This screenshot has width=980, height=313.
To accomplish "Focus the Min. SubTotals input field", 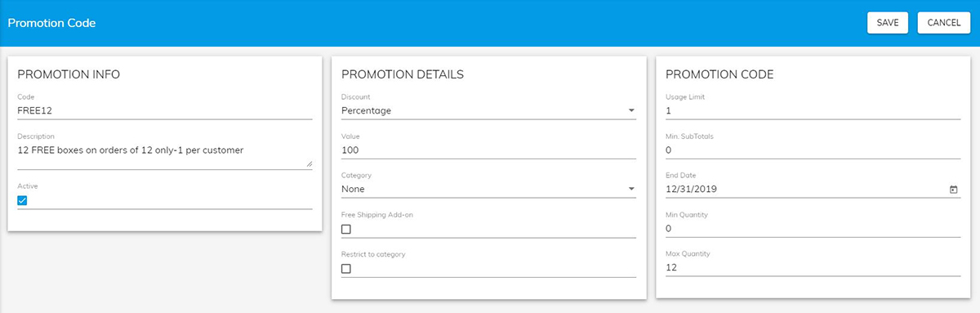I will [813, 150].
